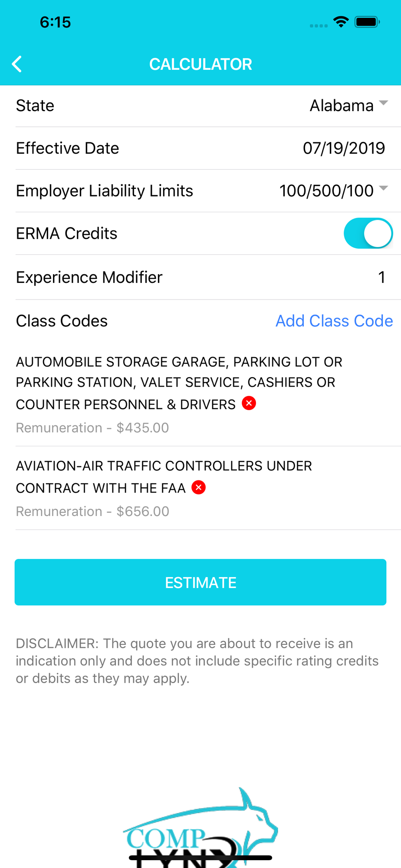Choose the 100/500/100 liability limits value
The height and width of the screenshot is (868, 401).
click(x=326, y=191)
